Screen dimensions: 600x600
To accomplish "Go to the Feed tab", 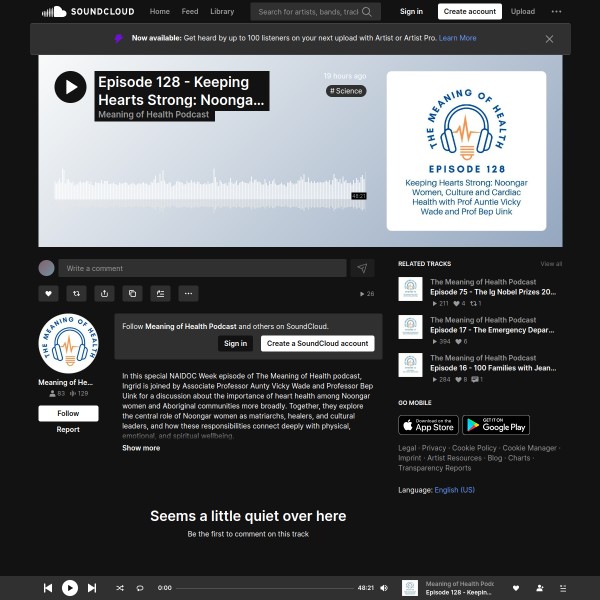I will click(189, 12).
